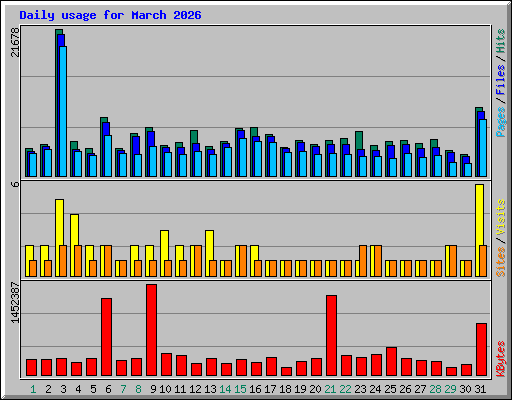512x400 pixels.
Task: Click green weekend day label 14
Action: [x=225, y=389]
